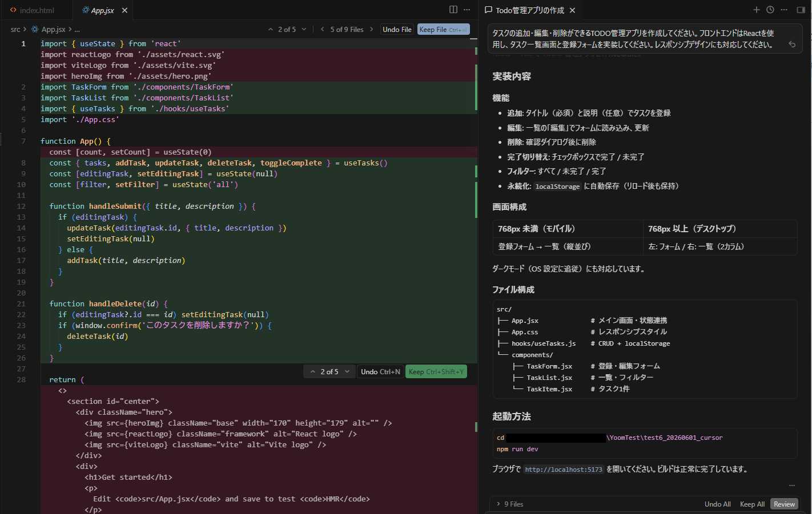Toggle the chat side panel layout icon
Screen dimensions: 812x514
click(x=801, y=10)
